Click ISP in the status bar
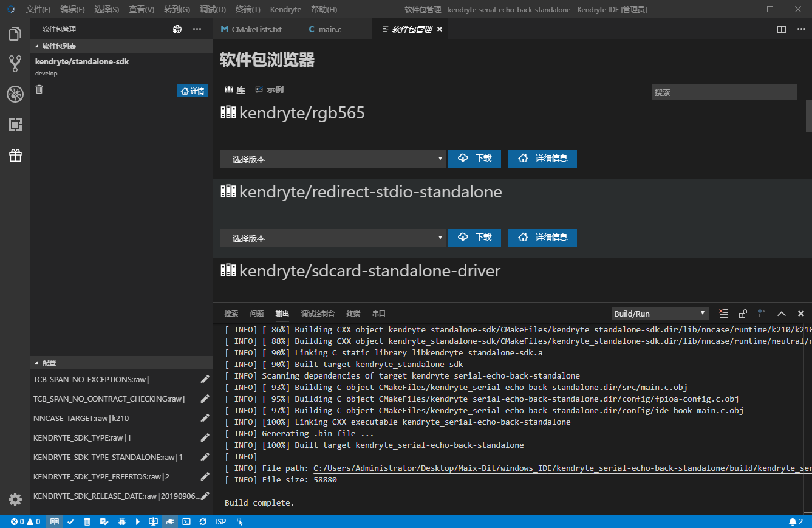This screenshot has height=528, width=812. click(x=221, y=521)
